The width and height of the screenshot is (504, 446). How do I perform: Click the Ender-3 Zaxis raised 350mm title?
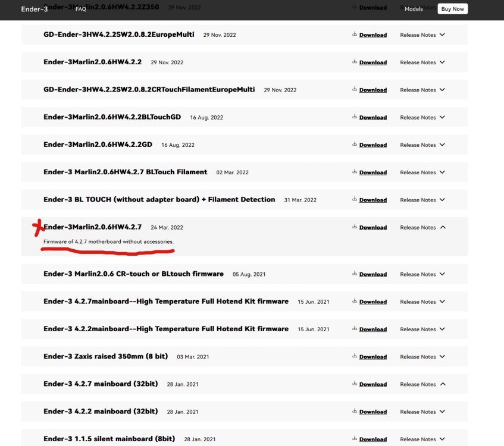(106, 356)
